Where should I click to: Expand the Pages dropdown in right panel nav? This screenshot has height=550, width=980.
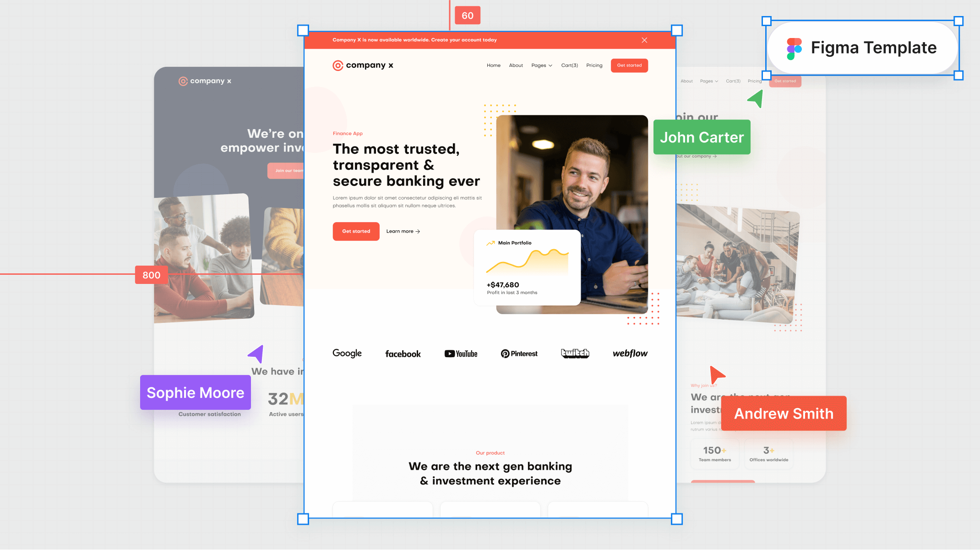709,82
